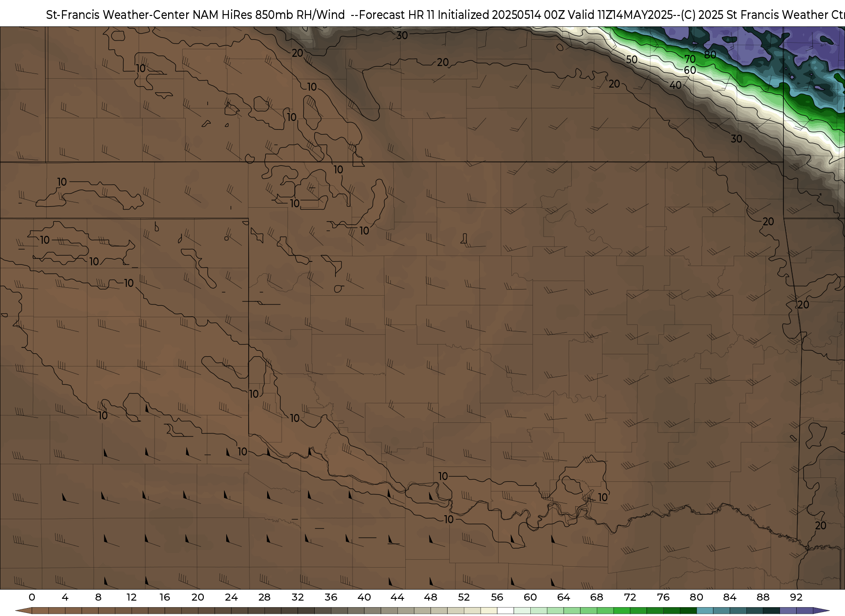Select the white swatch in the colorbar
Viewport: 845px width, 616px height.
(505, 611)
